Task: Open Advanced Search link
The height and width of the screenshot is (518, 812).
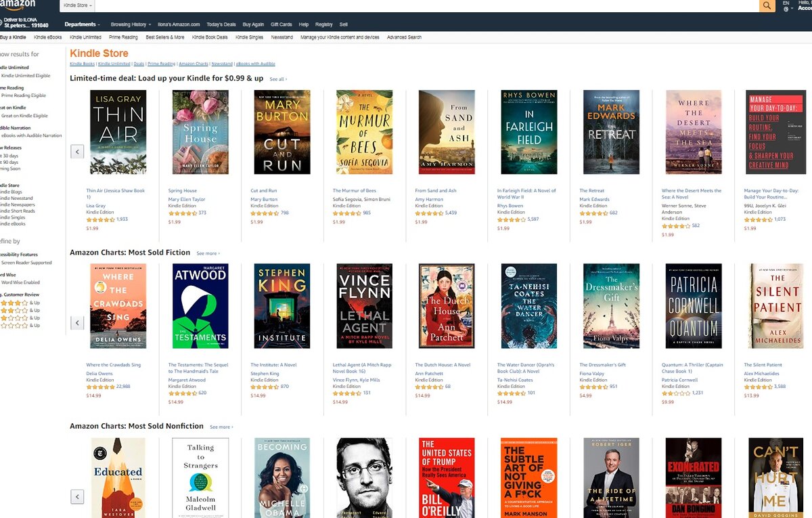Action: pos(405,37)
